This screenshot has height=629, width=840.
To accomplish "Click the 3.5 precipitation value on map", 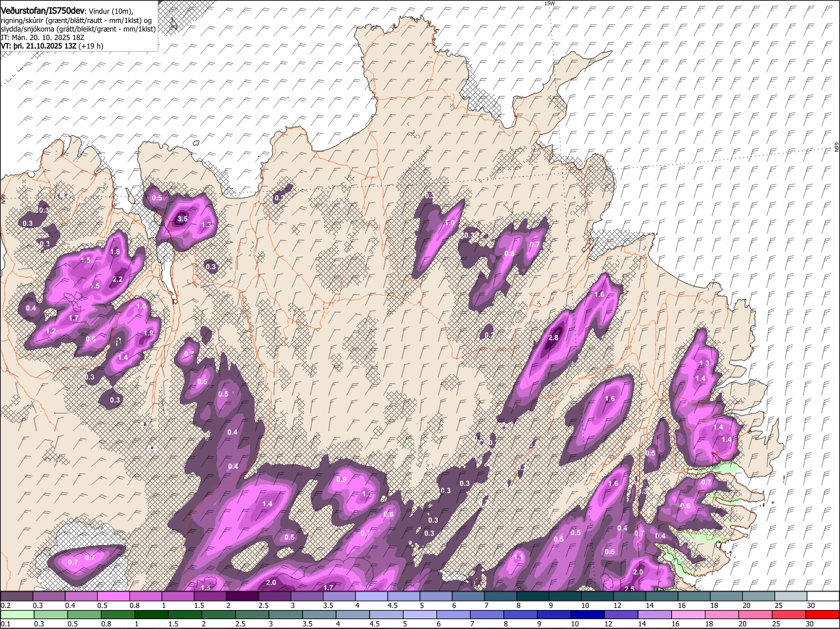I will (x=182, y=219).
